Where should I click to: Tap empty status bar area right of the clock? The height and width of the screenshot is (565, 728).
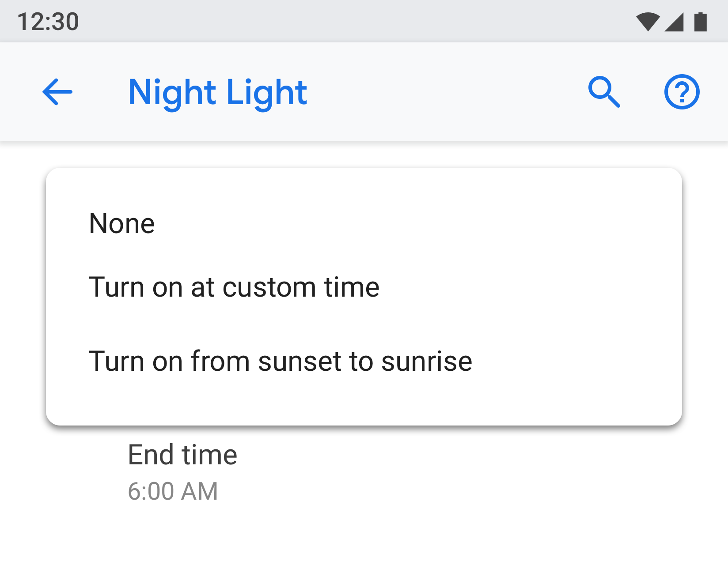point(353,22)
